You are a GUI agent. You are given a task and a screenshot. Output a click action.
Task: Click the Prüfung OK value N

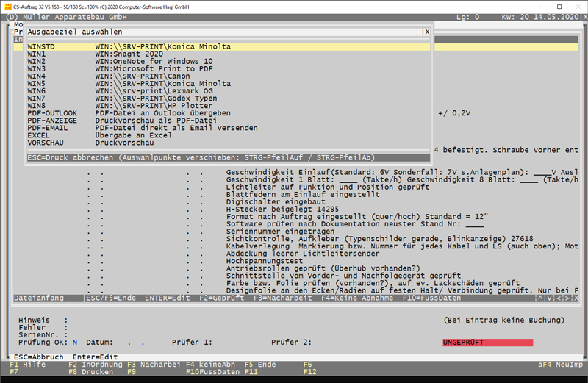coord(75,343)
